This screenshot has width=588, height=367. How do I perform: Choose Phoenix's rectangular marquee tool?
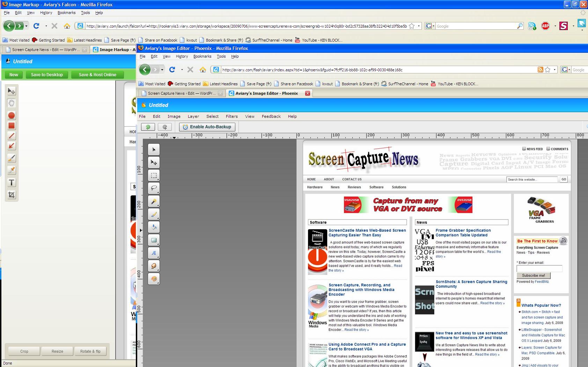pyautogui.click(x=154, y=175)
